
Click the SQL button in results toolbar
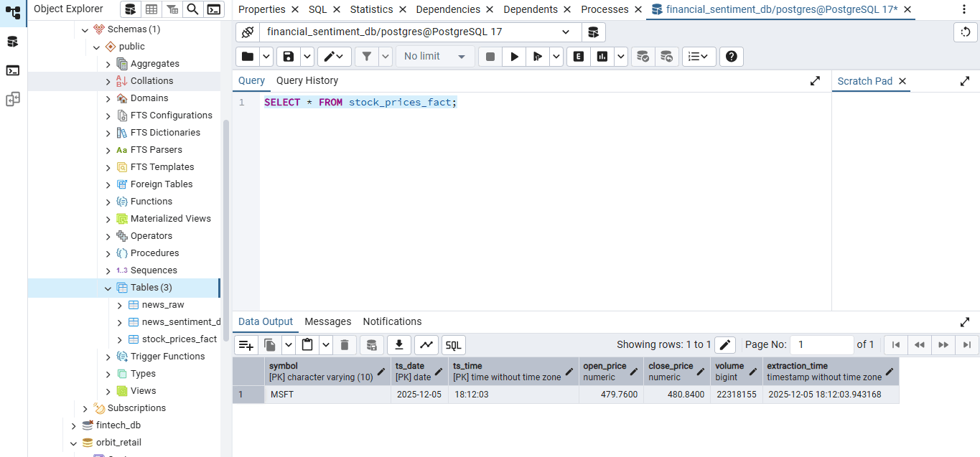(x=454, y=344)
